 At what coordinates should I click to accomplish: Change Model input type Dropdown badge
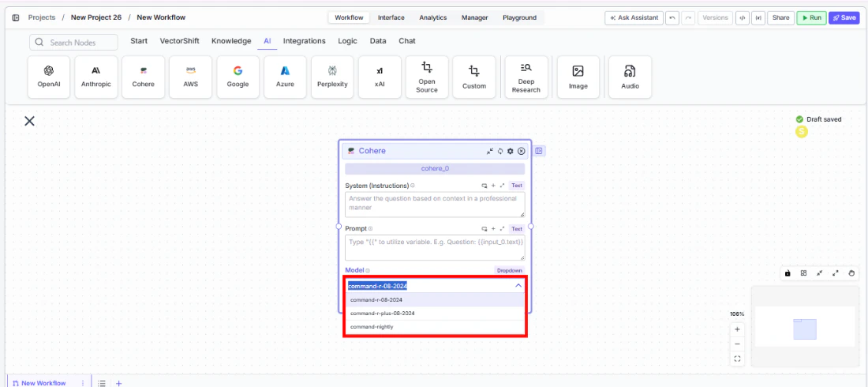(x=509, y=271)
